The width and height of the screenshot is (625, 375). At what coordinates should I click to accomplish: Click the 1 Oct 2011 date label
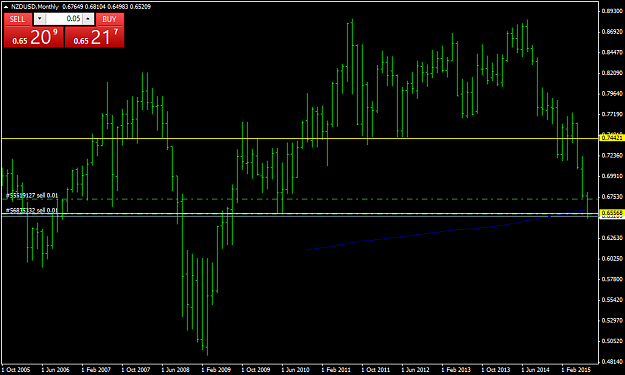click(375, 370)
